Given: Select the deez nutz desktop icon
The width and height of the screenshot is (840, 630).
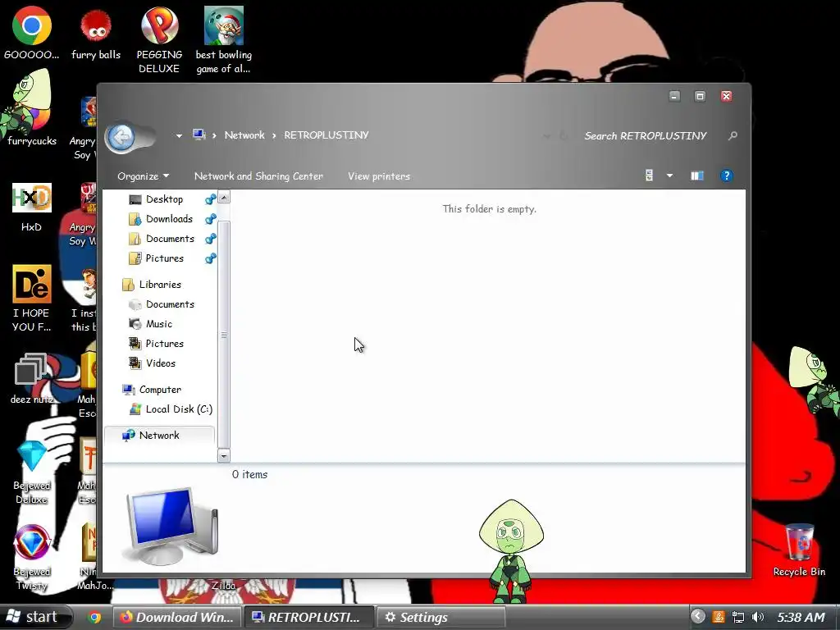Looking at the screenshot, I should point(32,379).
